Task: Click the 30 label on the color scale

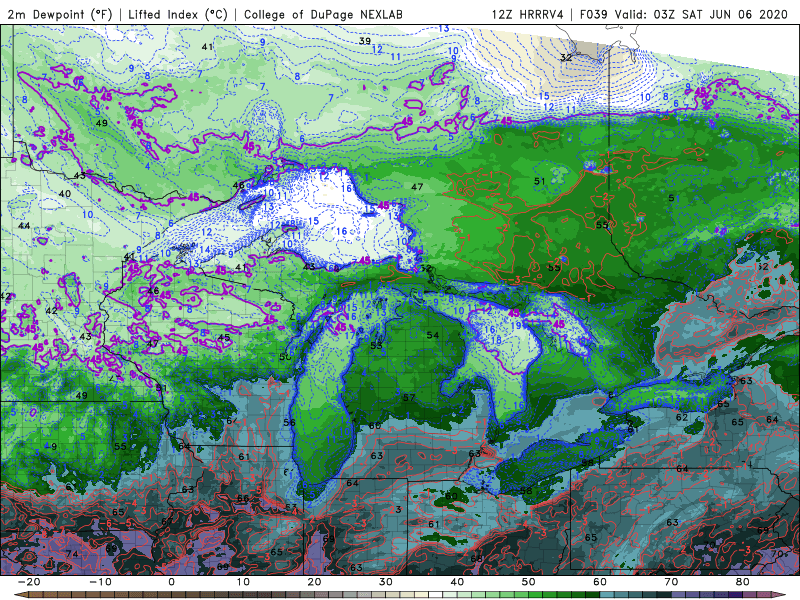Action: coord(386,582)
